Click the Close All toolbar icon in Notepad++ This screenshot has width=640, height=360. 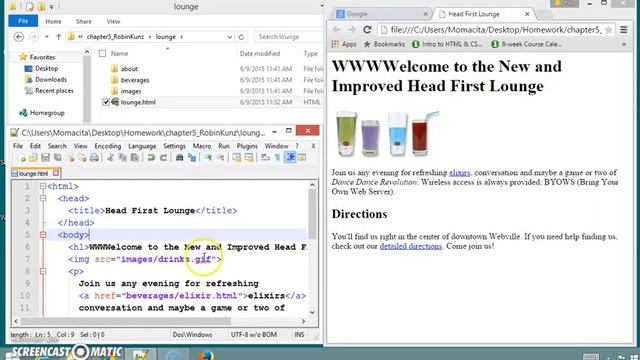(82, 158)
